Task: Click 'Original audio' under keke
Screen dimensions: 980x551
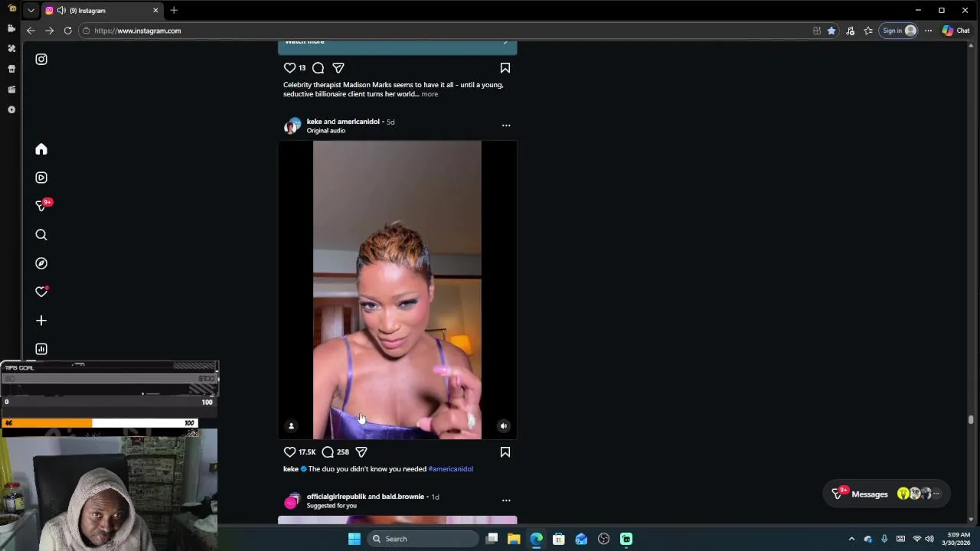Action: tap(326, 131)
